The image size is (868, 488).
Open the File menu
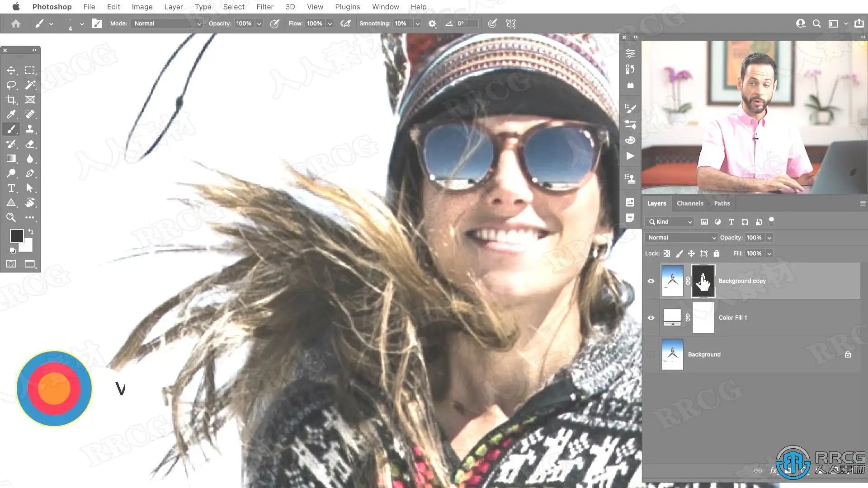(89, 7)
